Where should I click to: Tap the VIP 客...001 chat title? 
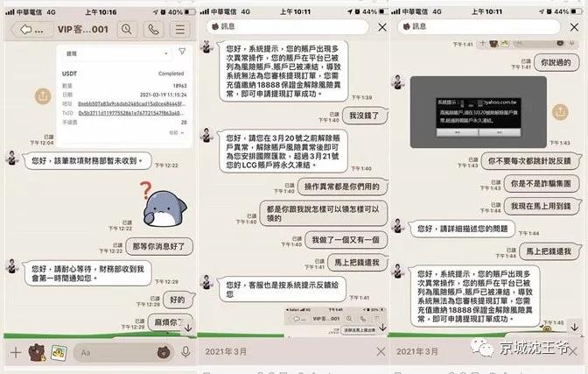(x=83, y=29)
